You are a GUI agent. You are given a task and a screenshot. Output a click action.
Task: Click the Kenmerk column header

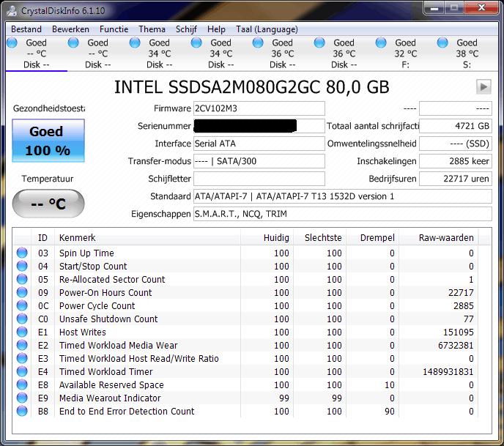point(147,238)
